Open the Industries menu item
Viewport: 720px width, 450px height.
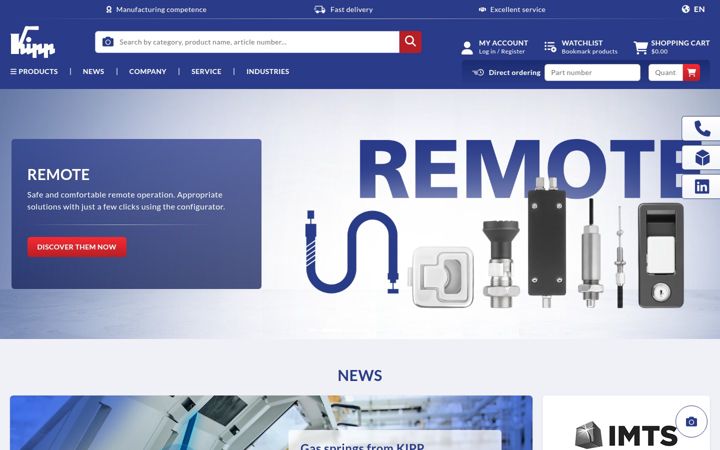tap(268, 72)
